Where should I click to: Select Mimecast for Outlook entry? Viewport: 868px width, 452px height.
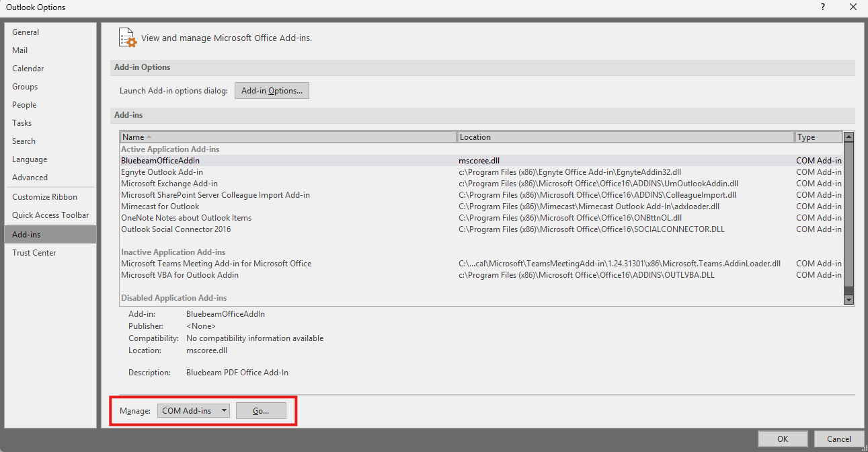tap(481, 206)
